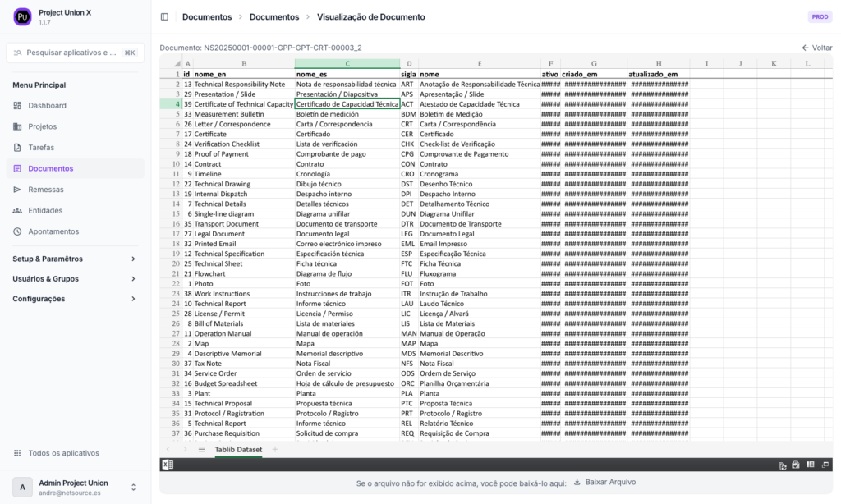Image resolution: width=841 pixels, height=504 pixels.
Task: Click cell 'Bill of Materials'
Action: [243, 323]
